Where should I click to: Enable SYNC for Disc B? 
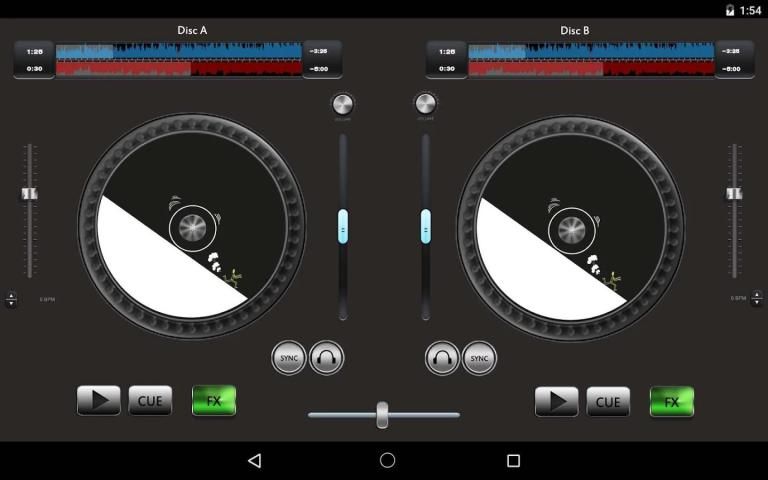coord(479,357)
